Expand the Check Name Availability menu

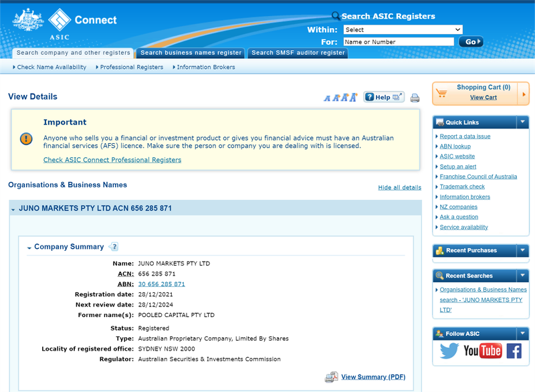click(49, 67)
